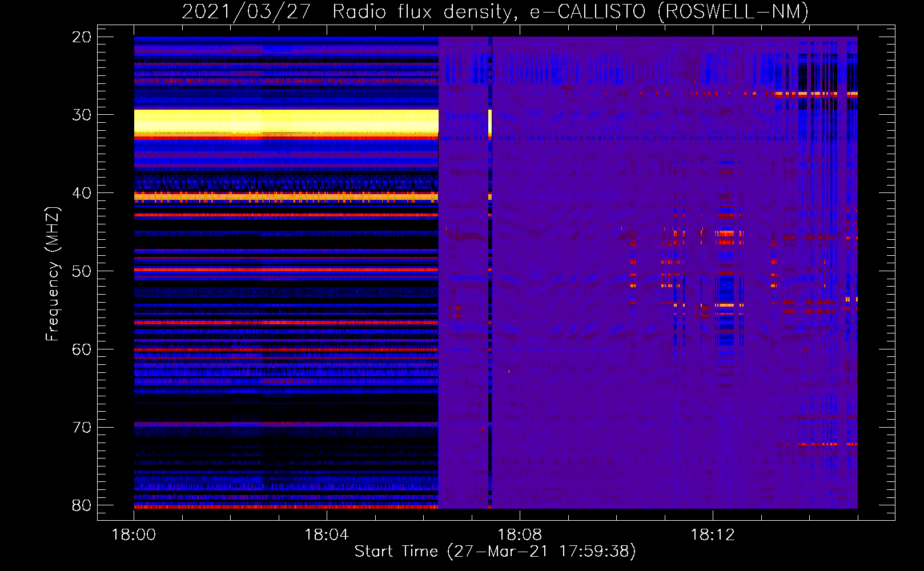Click the 20 frequency tick label
Viewport: 924px width, 571px height.
pos(82,37)
